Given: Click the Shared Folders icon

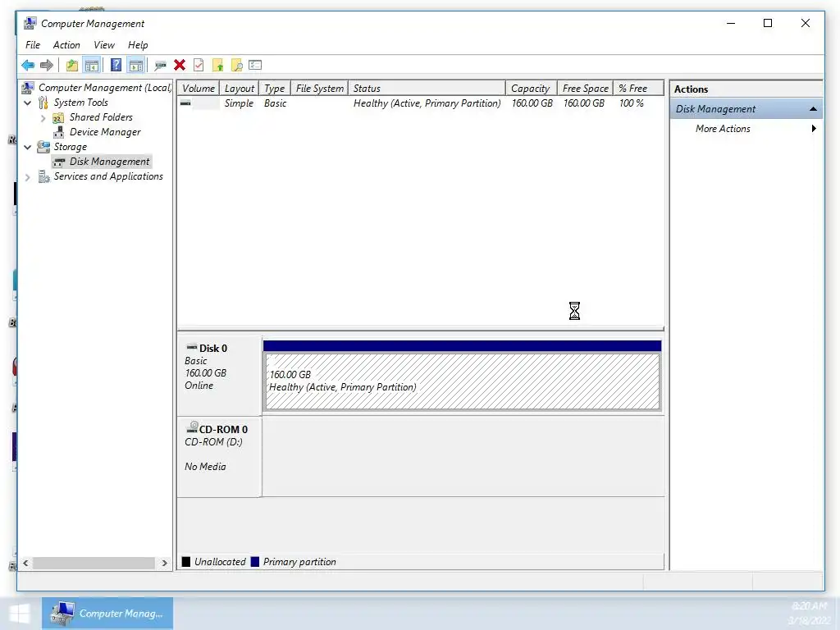Looking at the screenshot, I should pos(58,118).
